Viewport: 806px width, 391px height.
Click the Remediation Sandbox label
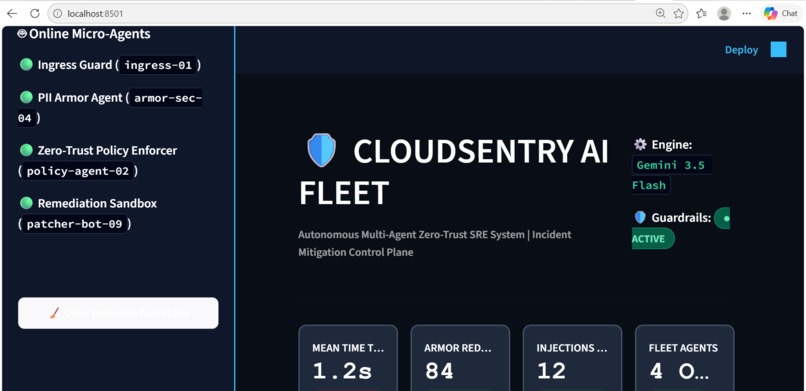click(97, 203)
